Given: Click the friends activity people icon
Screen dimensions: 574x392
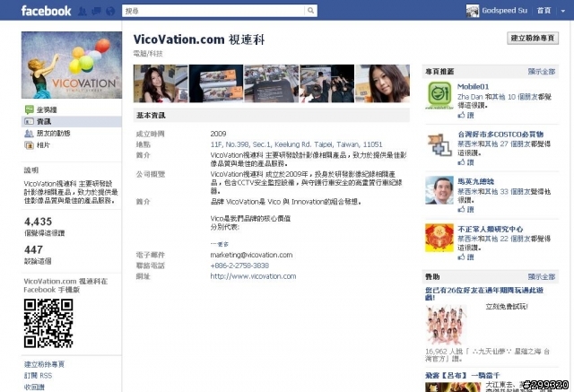Looking at the screenshot, I should tap(29, 134).
